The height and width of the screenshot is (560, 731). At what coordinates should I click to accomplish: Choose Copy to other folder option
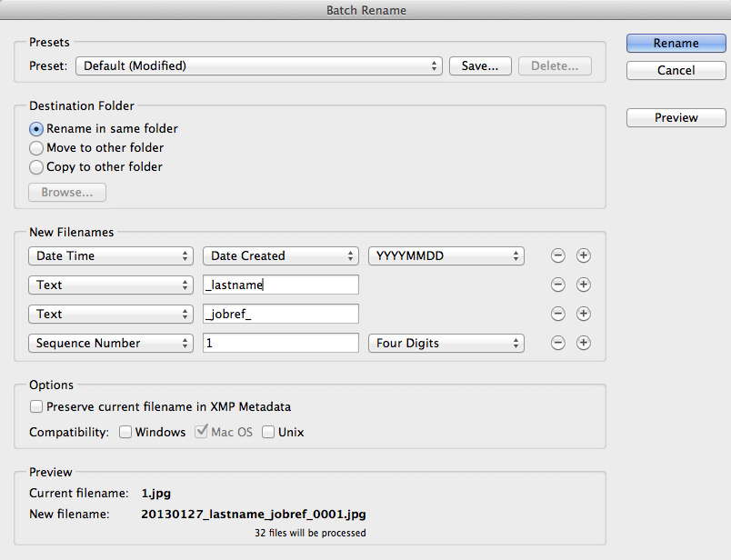tap(37, 167)
